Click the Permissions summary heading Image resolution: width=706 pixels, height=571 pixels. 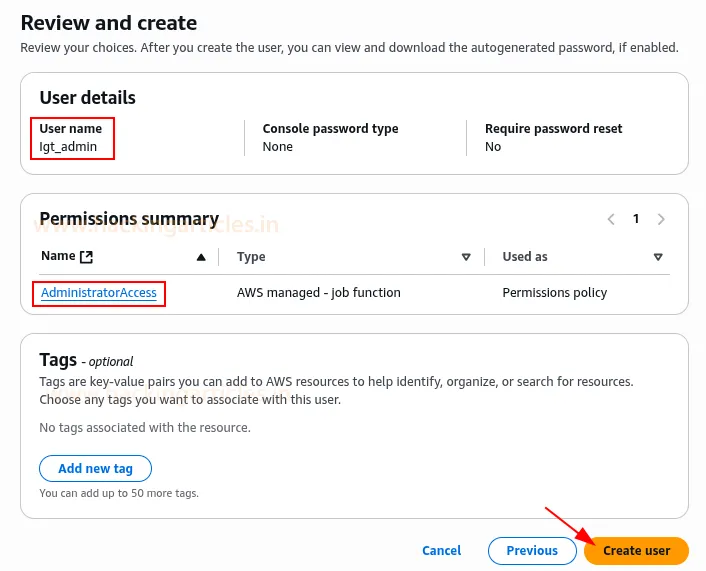[x=129, y=219]
